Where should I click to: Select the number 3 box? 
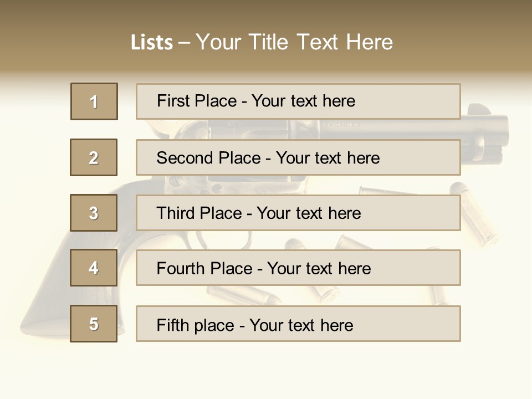(x=94, y=213)
